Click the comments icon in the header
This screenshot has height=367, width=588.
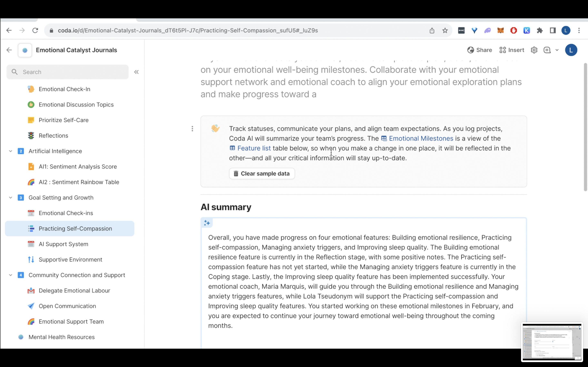tap(547, 50)
